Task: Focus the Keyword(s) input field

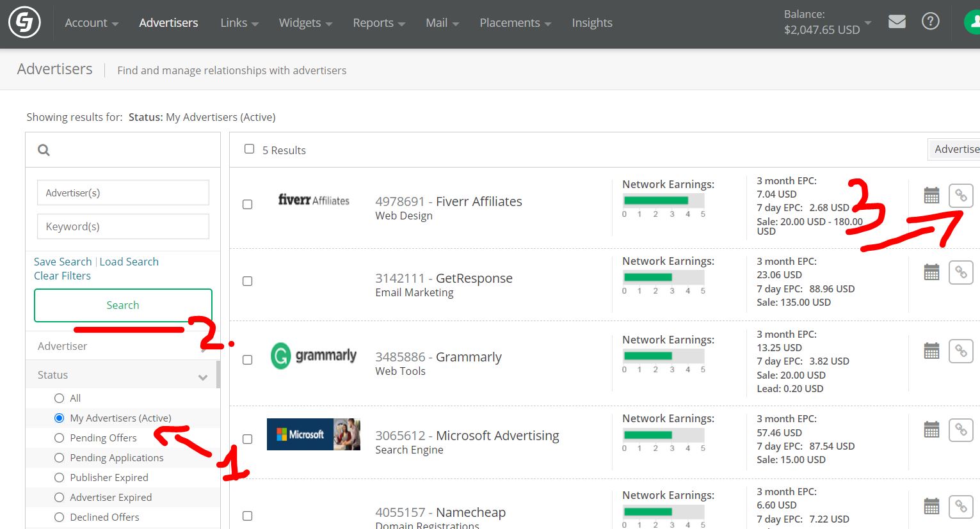Action: click(123, 226)
